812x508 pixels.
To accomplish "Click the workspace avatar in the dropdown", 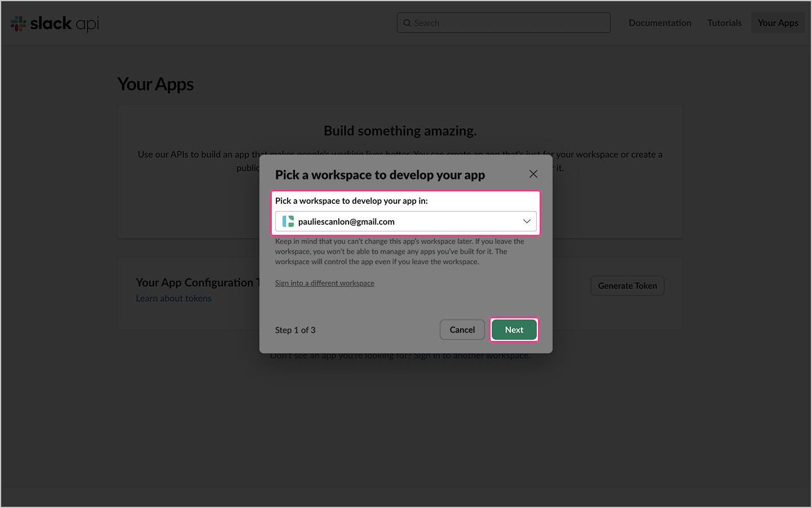I will (287, 221).
